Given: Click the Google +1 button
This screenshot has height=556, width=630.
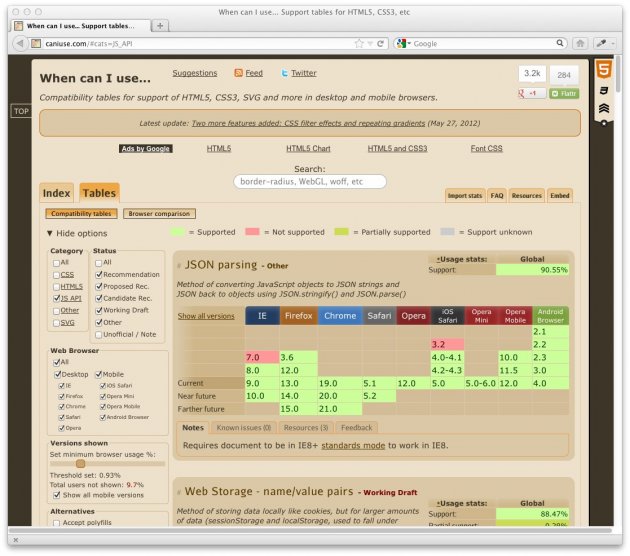Looking at the screenshot, I should tap(532, 93).
